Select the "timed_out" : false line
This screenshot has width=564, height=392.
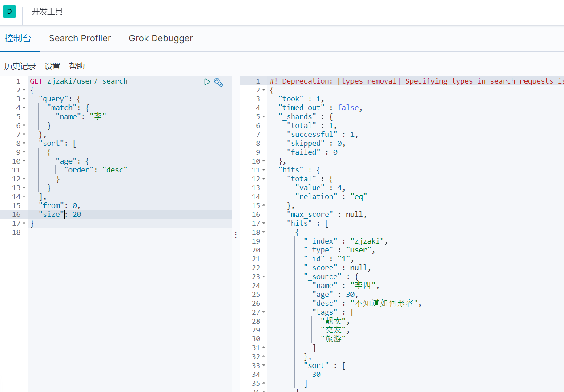(321, 108)
